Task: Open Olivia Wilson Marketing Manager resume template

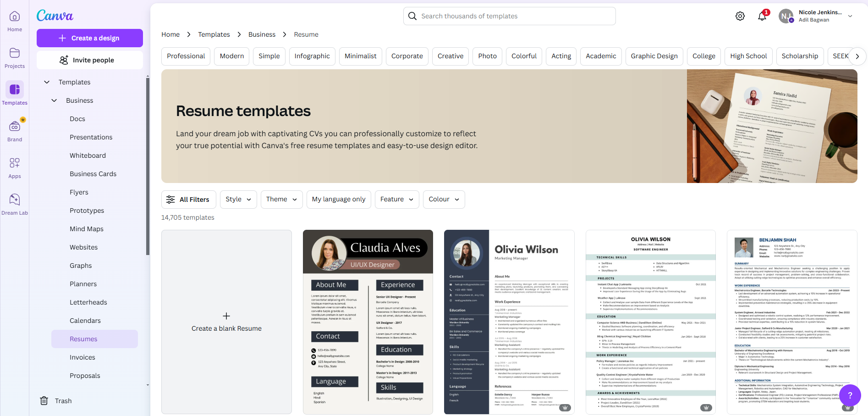Action: [x=509, y=322]
